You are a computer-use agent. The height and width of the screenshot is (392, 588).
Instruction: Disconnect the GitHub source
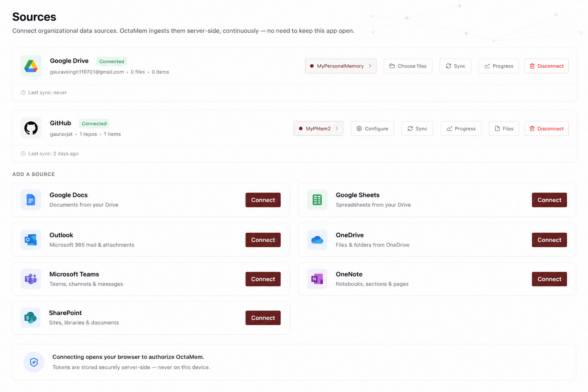(547, 129)
